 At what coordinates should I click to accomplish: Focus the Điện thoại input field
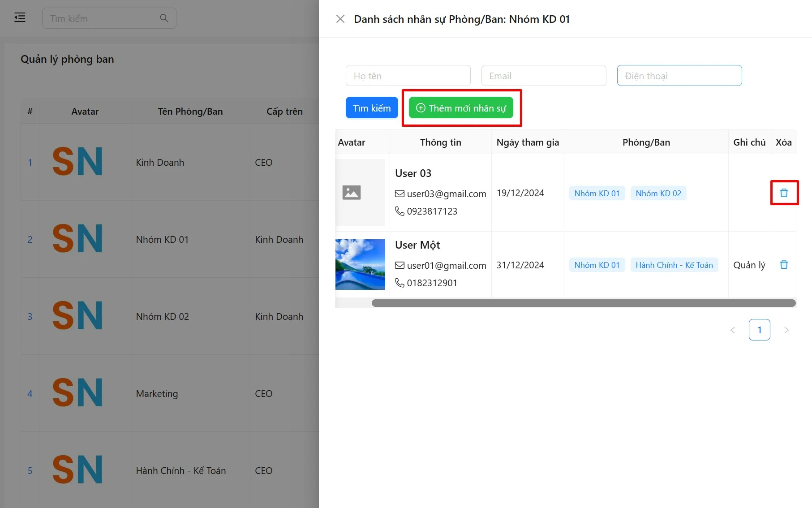click(x=679, y=76)
